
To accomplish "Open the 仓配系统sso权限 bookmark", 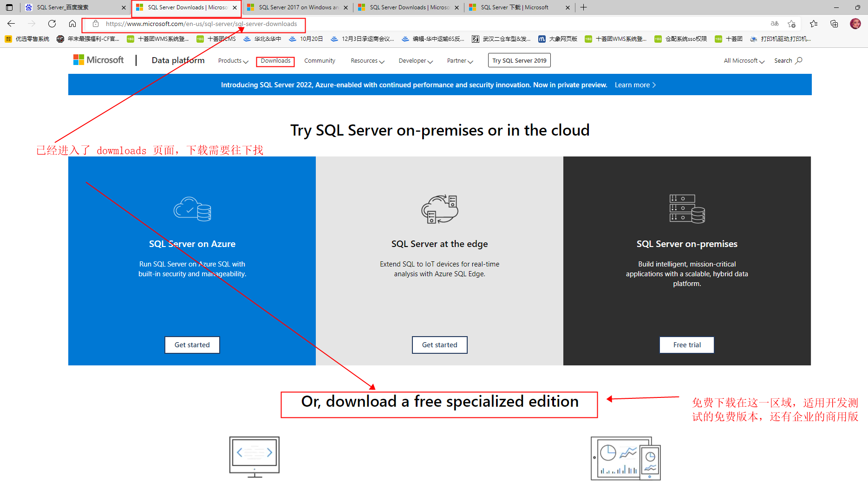I will coord(681,39).
